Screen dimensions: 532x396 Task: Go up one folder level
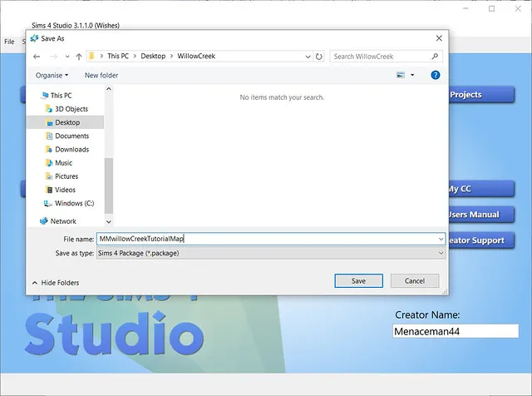click(79, 57)
